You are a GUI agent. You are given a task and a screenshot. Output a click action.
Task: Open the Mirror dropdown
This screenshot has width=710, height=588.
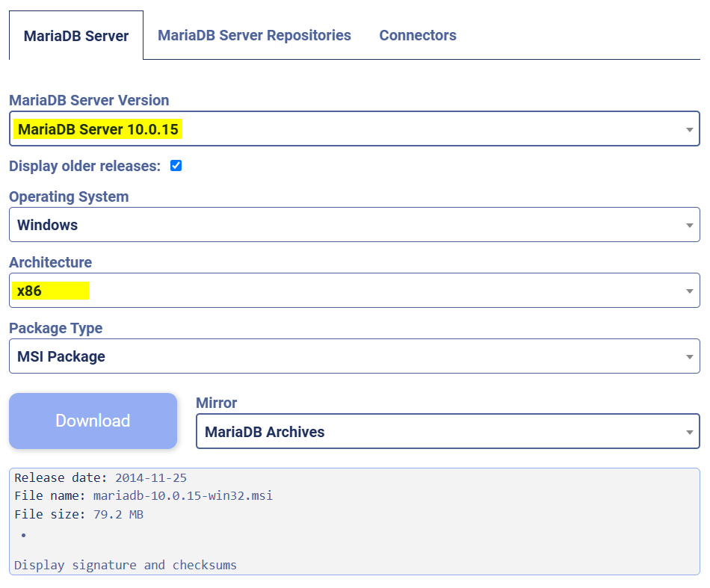pos(448,431)
